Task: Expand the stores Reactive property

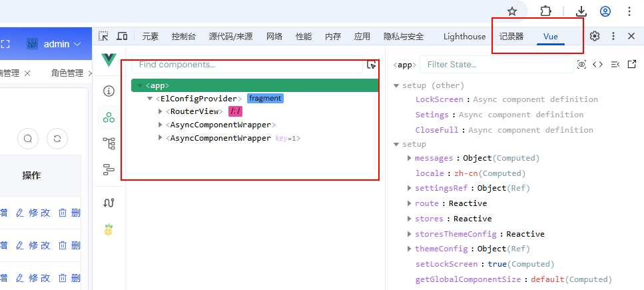Action: click(x=410, y=219)
